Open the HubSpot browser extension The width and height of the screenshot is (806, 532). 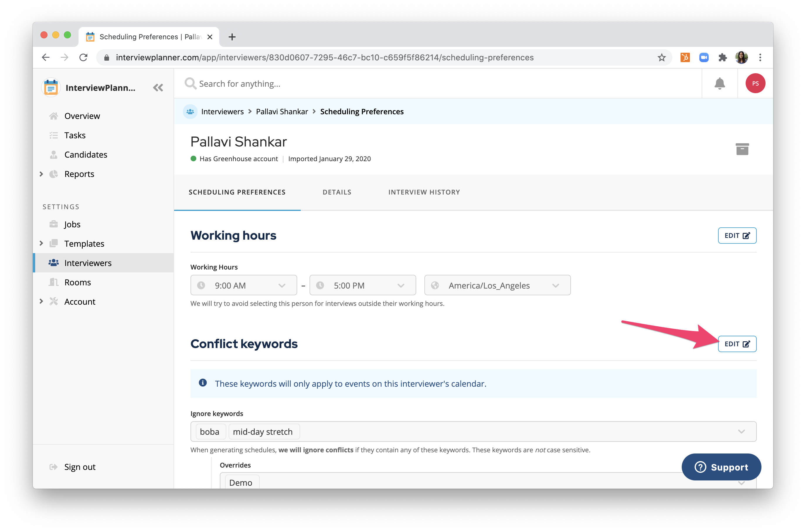(685, 57)
